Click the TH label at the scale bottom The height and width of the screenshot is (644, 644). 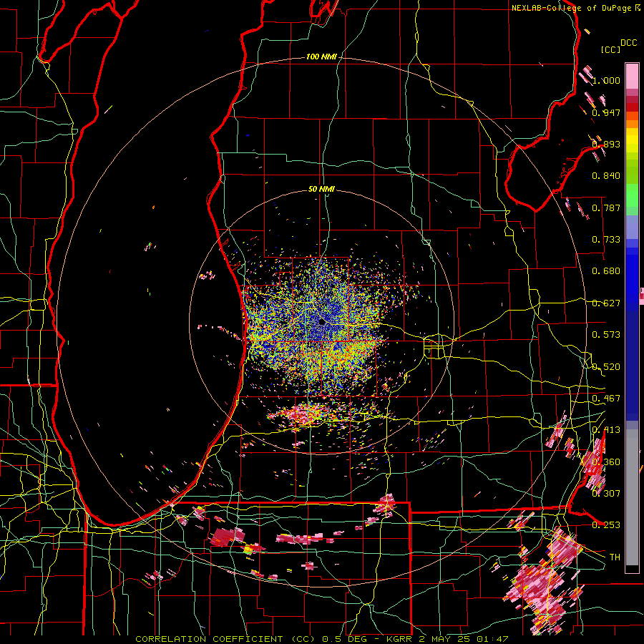pyautogui.click(x=615, y=557)
